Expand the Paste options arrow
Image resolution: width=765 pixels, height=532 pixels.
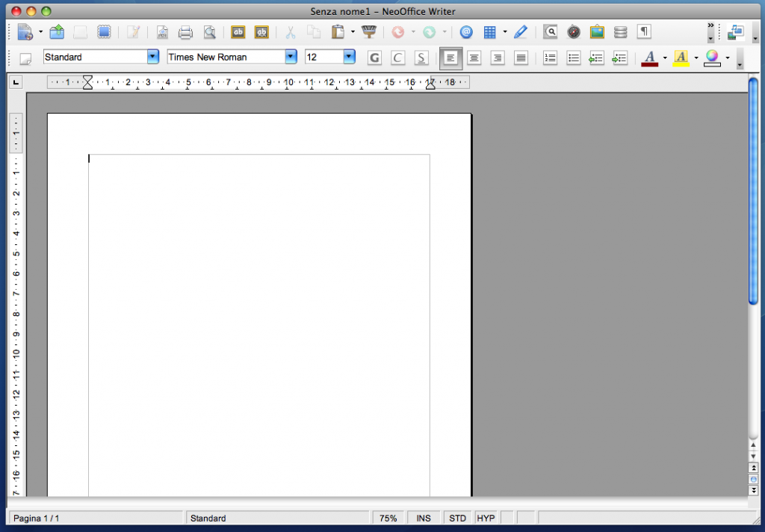[x=353, y=32]
